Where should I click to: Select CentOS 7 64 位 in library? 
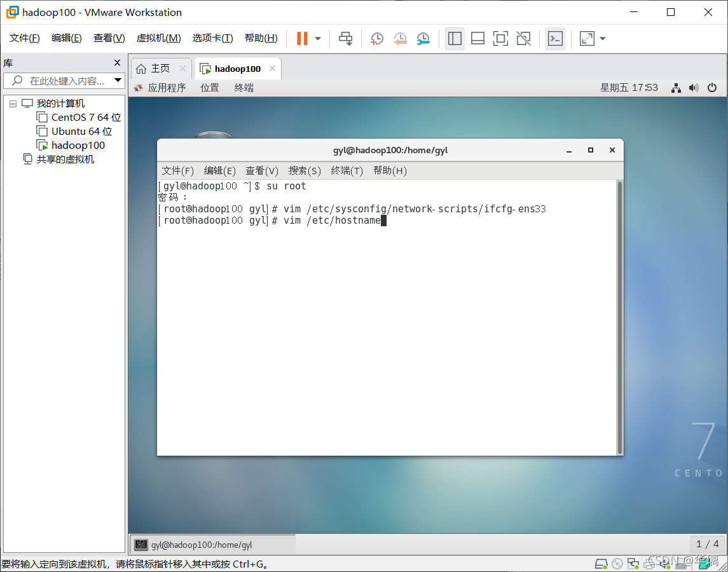click(79, 118)
